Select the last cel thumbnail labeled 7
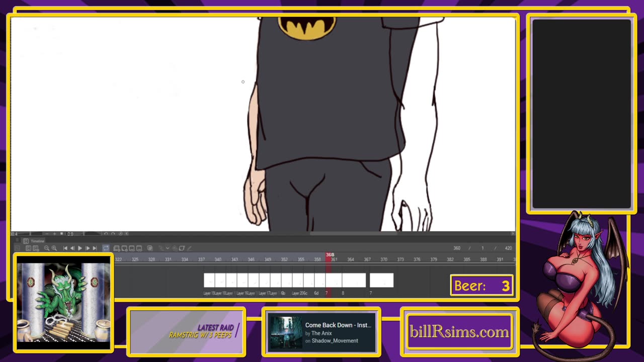 [x=381, y=280]
